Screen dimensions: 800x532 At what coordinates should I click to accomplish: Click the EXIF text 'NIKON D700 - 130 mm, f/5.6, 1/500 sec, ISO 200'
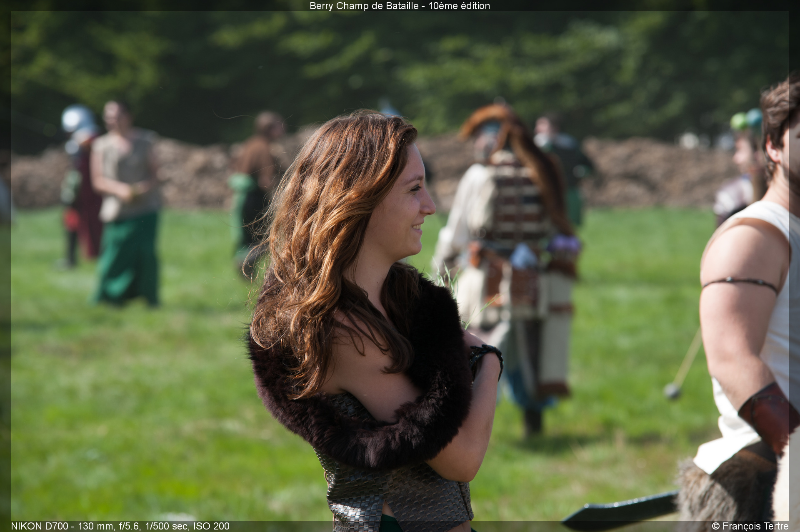(120, 526)
